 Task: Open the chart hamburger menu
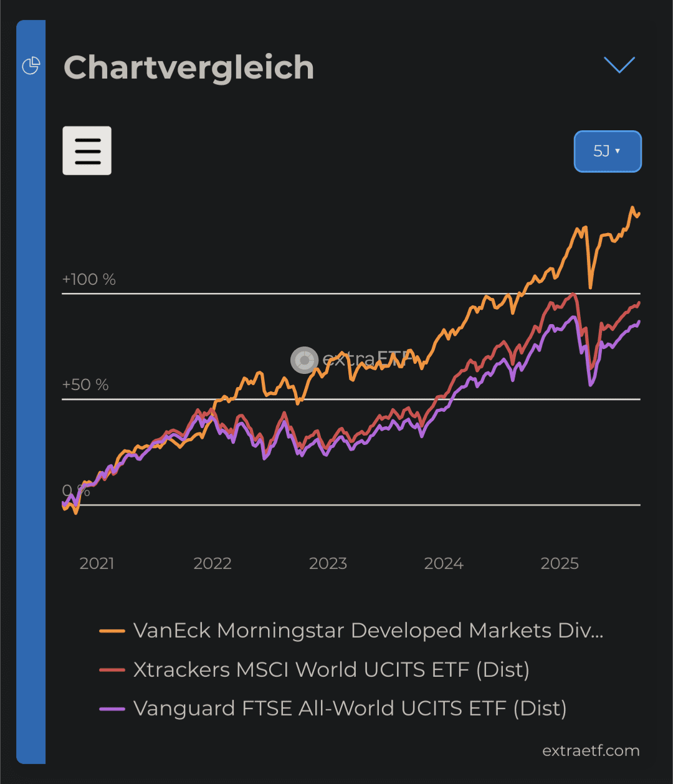coord(87,151)
